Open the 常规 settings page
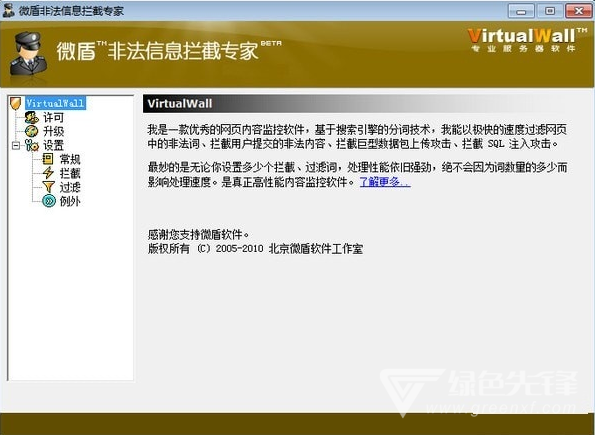The image size is (595, 435). click(70, 159)
